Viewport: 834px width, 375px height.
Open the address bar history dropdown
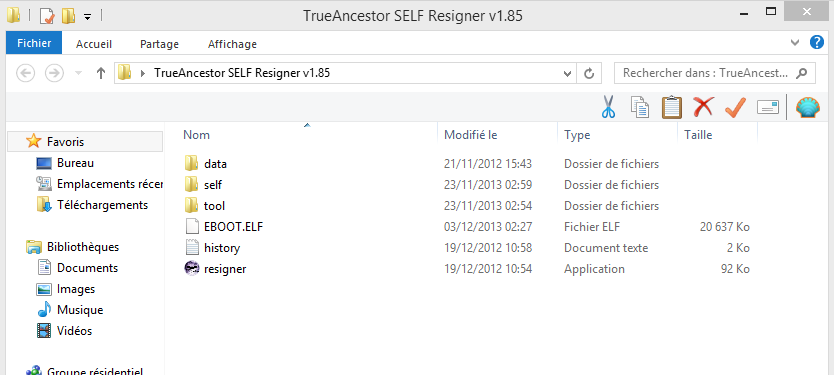pos(568,73)
